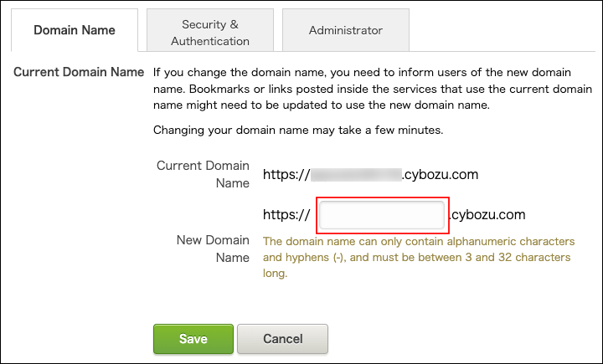Viewport: 603px width, 364px height.
Task: Switch to the Security & Authentication tab
Action: point(209,33)
